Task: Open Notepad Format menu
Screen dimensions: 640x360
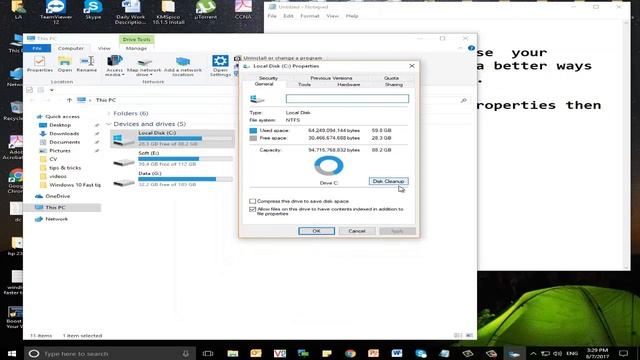Action: click(309, 16)
